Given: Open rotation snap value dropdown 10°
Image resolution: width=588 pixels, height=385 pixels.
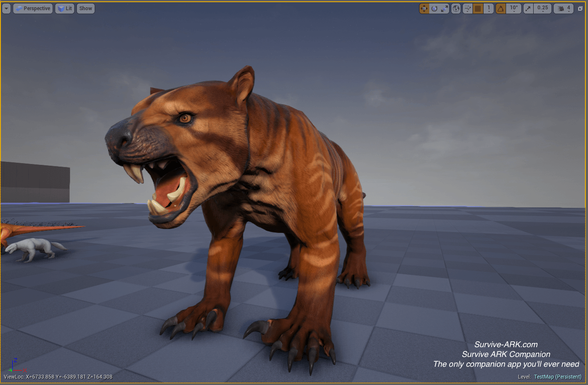Looking at the screenshot, I should point(514,8).
